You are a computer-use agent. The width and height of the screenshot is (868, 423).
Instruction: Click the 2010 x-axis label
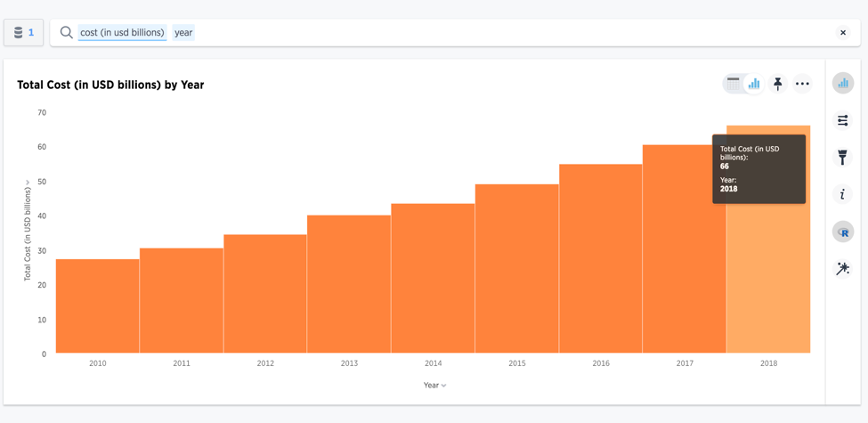pyautogui.click(x=97, y=363)
